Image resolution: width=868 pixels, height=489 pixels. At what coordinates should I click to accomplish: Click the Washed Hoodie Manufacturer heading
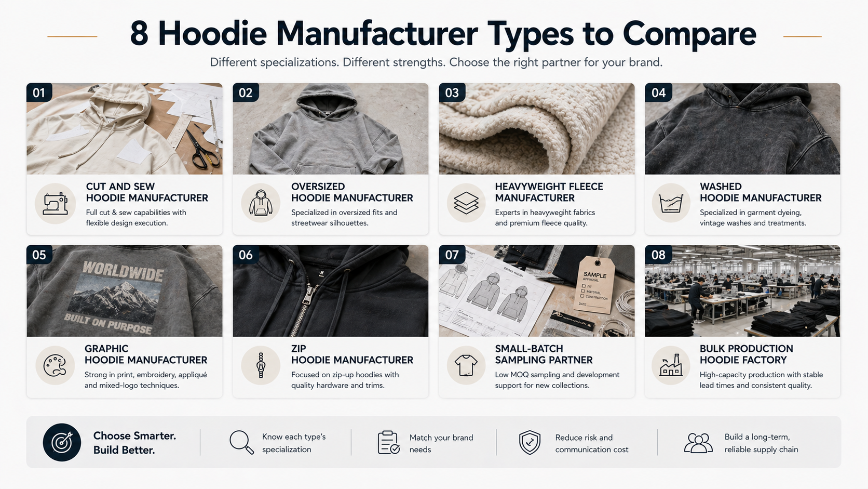tap(761, 192)
